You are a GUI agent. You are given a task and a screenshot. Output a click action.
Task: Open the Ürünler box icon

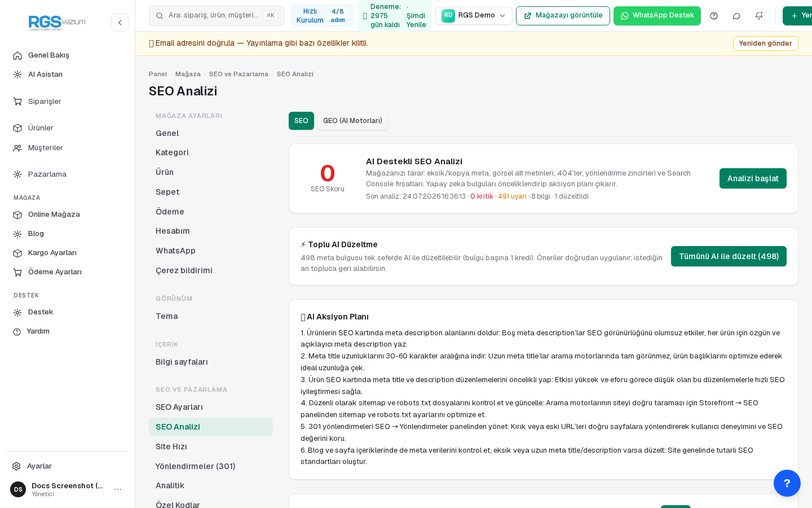click(17, 128)
